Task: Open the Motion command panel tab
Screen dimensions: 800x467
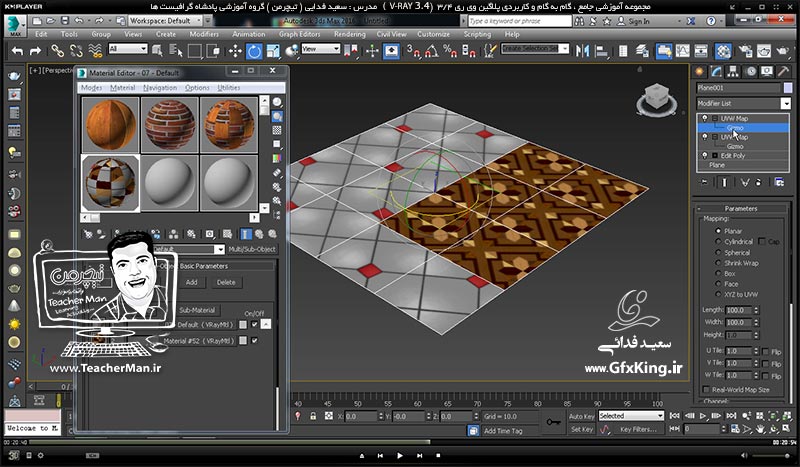Action: (x=751, y=72)
